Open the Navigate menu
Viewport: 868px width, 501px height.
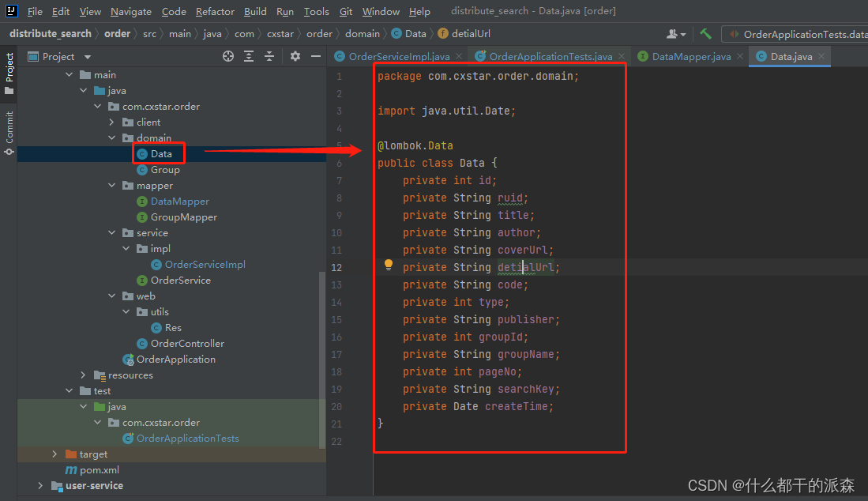pyautogui.click(x=130, y=11)
